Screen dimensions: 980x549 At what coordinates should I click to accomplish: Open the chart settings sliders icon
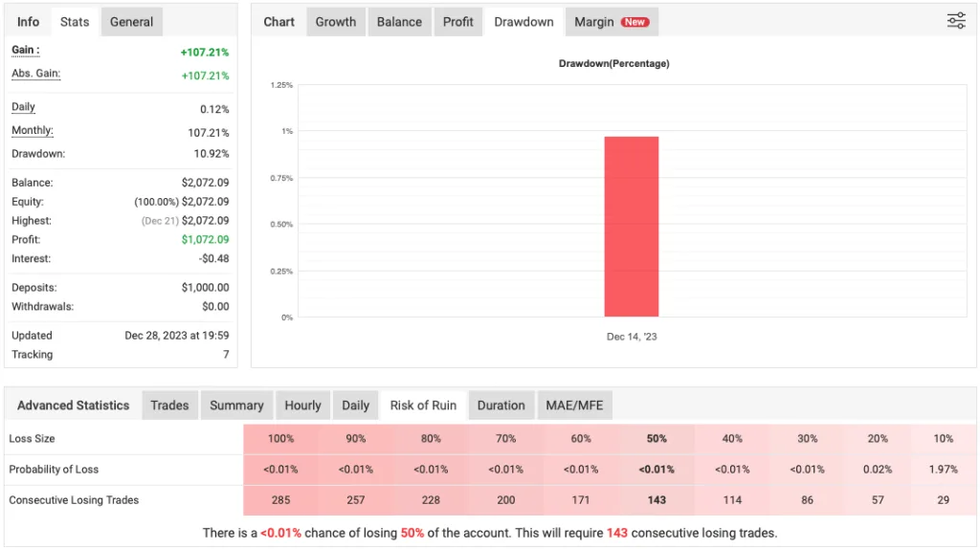coord(956,21)
